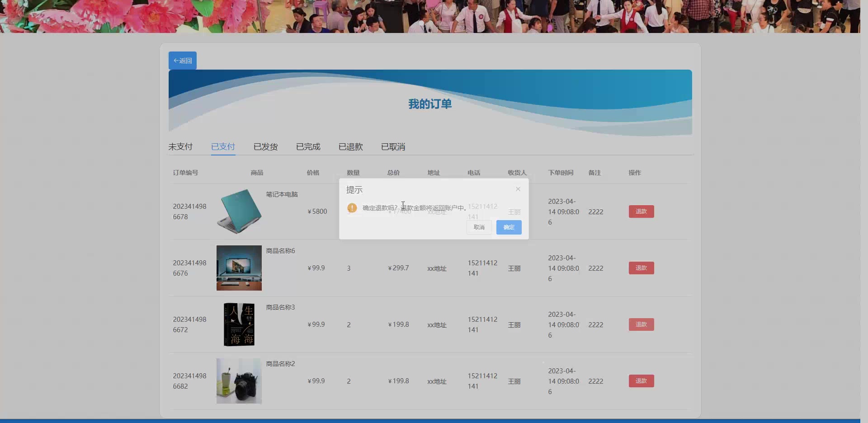
Task: Click the phone number in 商品名称6 row
Action: coord(482,268)
